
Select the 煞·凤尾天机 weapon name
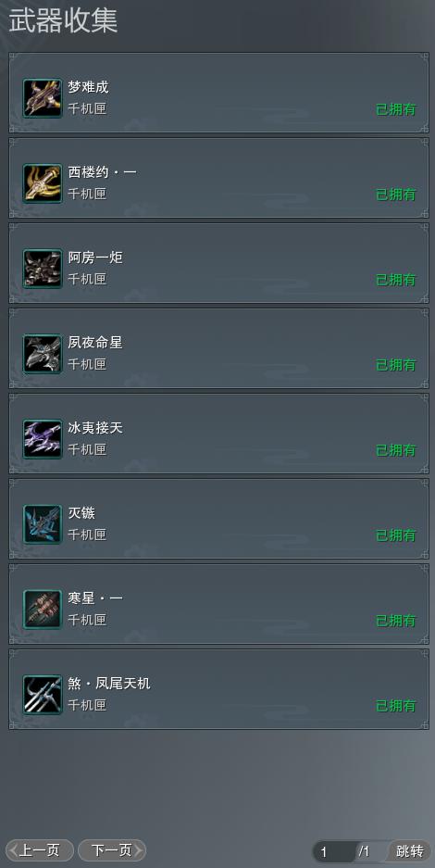click(109, 684)
